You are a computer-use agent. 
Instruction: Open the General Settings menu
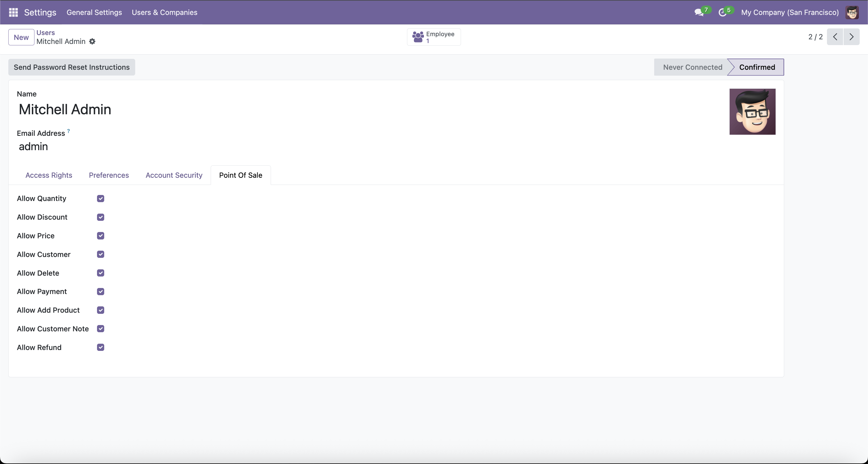tap(94, 12)
